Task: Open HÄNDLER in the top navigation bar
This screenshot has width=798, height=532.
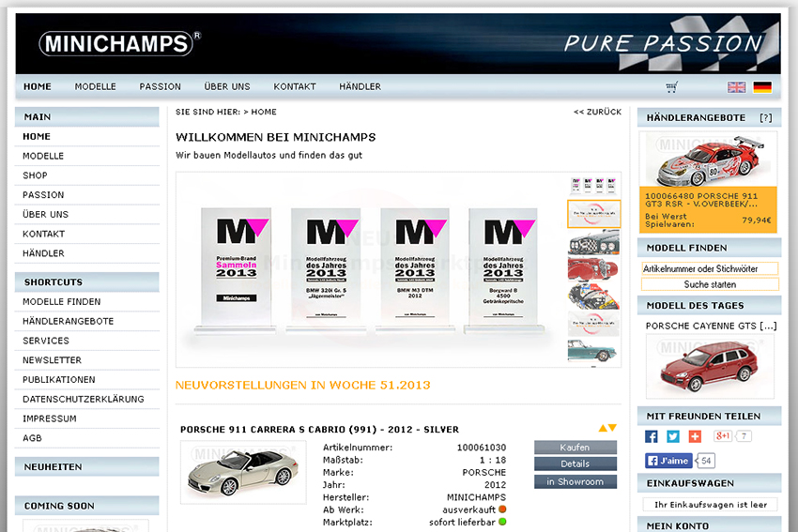Action: point(360,86)
